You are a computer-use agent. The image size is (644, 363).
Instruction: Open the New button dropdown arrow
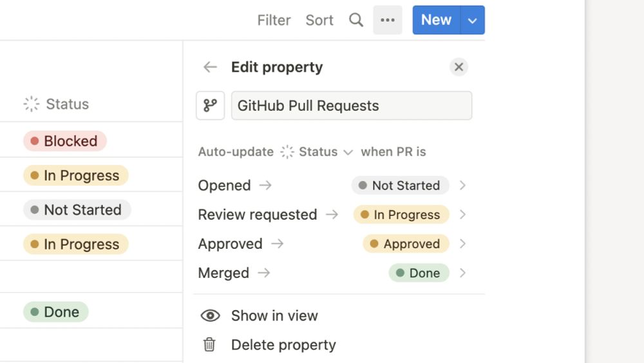click(x=473, y=20)
